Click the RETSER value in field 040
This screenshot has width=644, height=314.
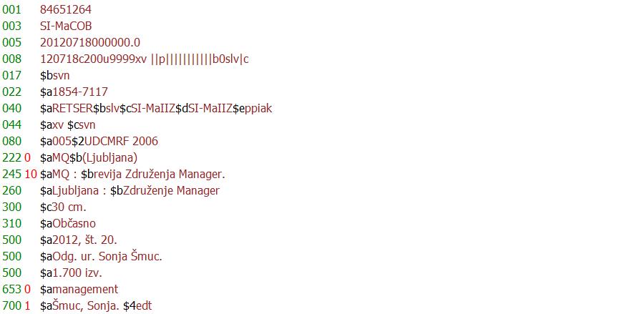point(73,108)
